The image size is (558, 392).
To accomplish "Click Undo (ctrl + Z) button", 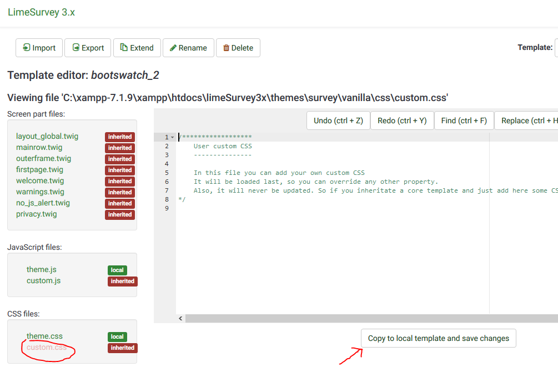I will (338, 120).
